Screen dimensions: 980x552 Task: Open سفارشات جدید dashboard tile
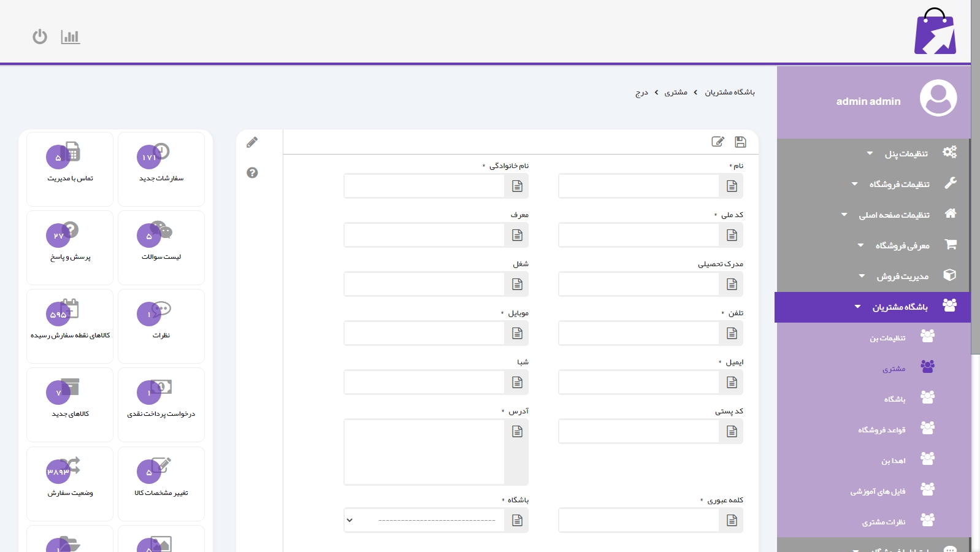point(161,169)
